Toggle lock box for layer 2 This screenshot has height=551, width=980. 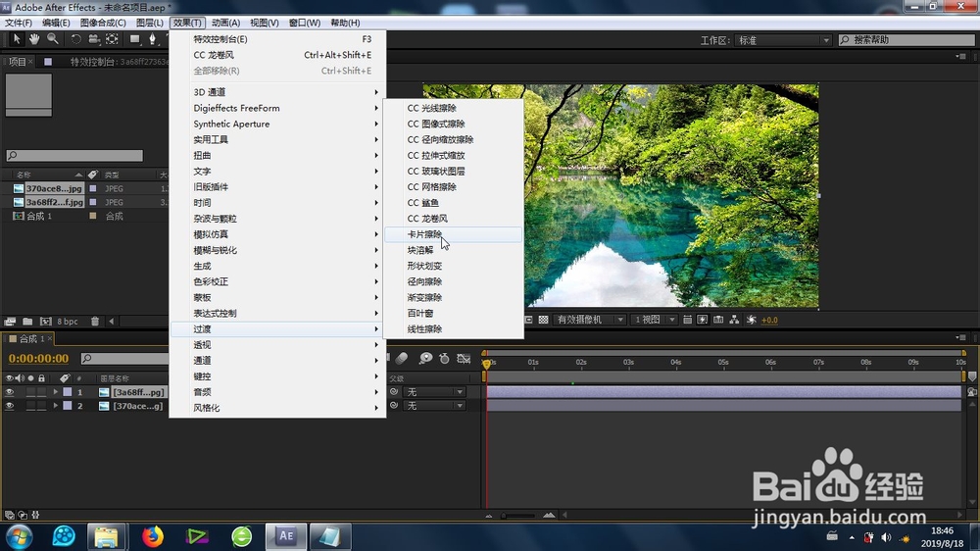point(41,406)
